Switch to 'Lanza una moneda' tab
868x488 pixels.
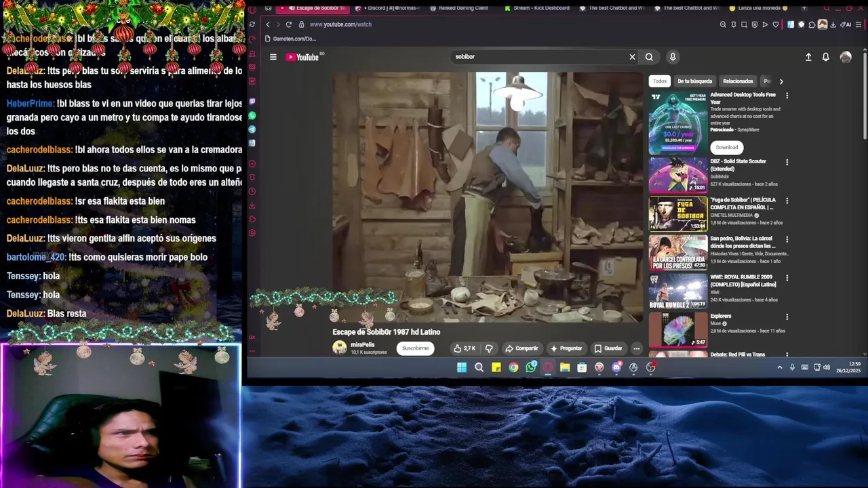coord(760,8)
